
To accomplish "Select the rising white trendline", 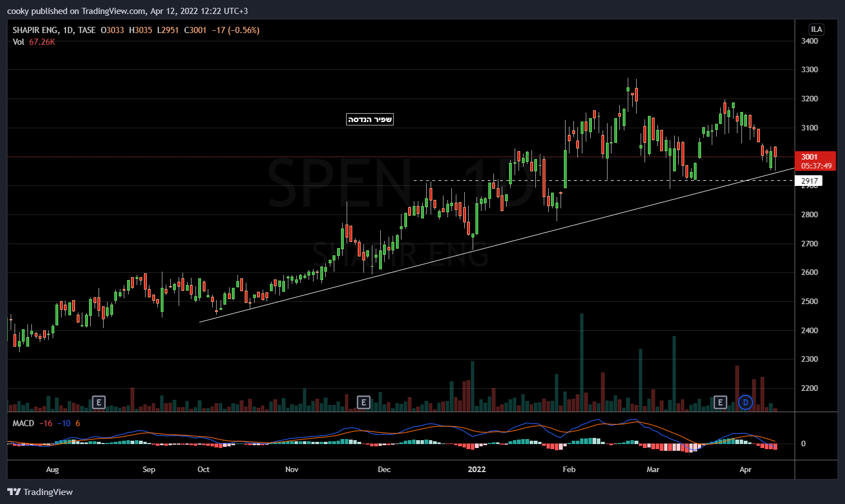I will click(x=497, y=245).
